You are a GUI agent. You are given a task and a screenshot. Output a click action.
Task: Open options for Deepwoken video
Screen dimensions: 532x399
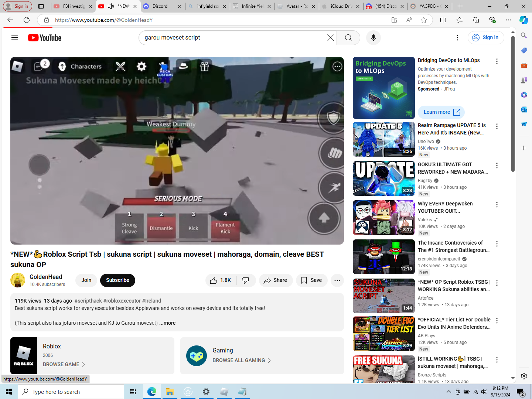[497, 205]
